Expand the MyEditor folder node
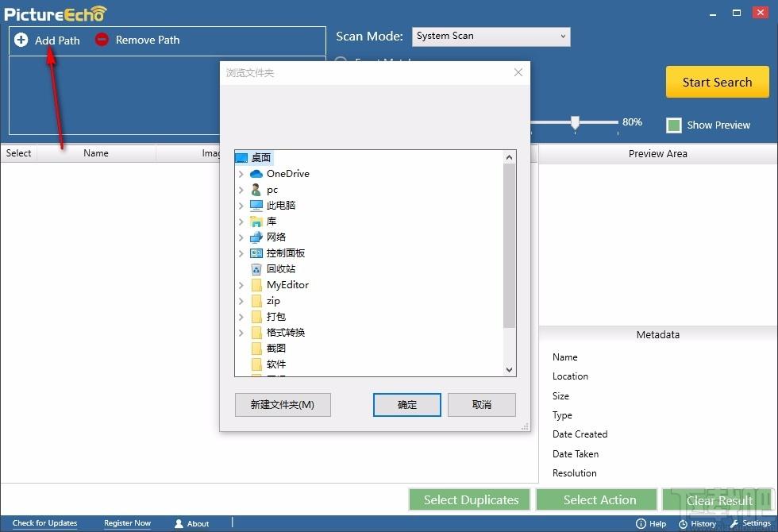778x532 pixels. tap(241, 285)
